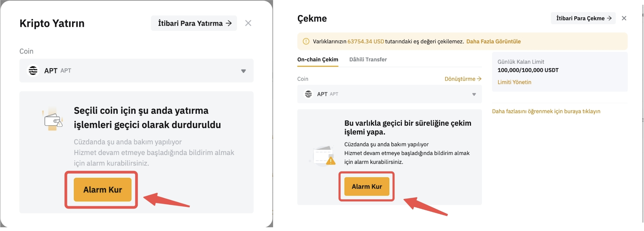Click the APT coin logo in Kripto Yatırın dialog
Image resolution: width=644 pixels, height=231 pixels.
click(x=33, y=71)
